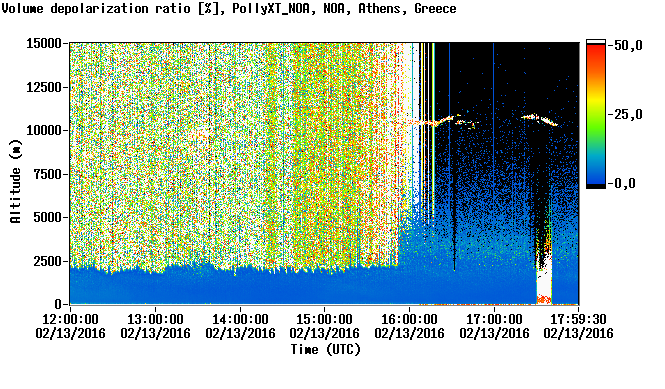Screen dimensions: 665x389
Task: Click the 15:00:00 time axis label
Action: 324,319
